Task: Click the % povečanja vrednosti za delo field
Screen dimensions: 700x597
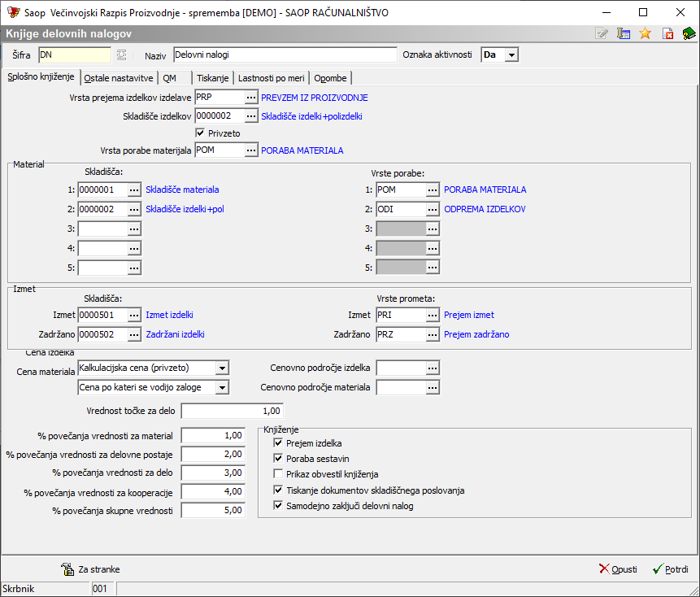Action: 213,473
